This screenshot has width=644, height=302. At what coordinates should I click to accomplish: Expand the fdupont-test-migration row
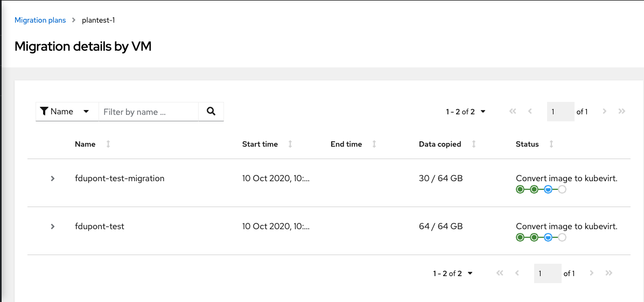pyautogui.click(x=53, y=179)
